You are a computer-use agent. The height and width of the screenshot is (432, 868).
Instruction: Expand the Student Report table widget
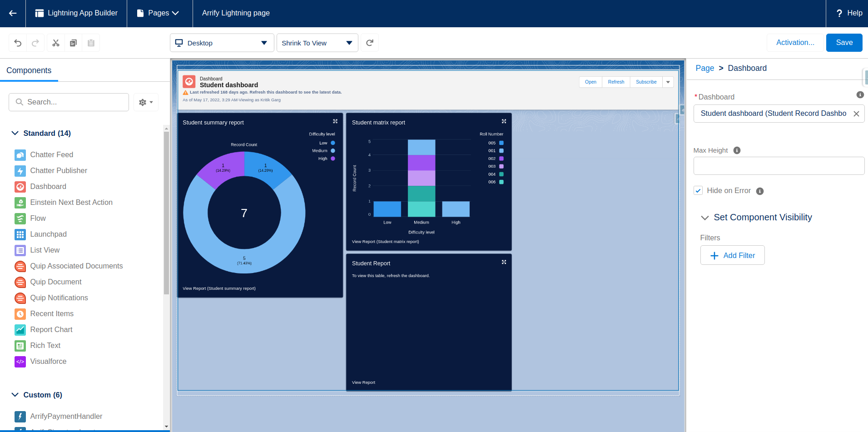[x=504, y=262]
